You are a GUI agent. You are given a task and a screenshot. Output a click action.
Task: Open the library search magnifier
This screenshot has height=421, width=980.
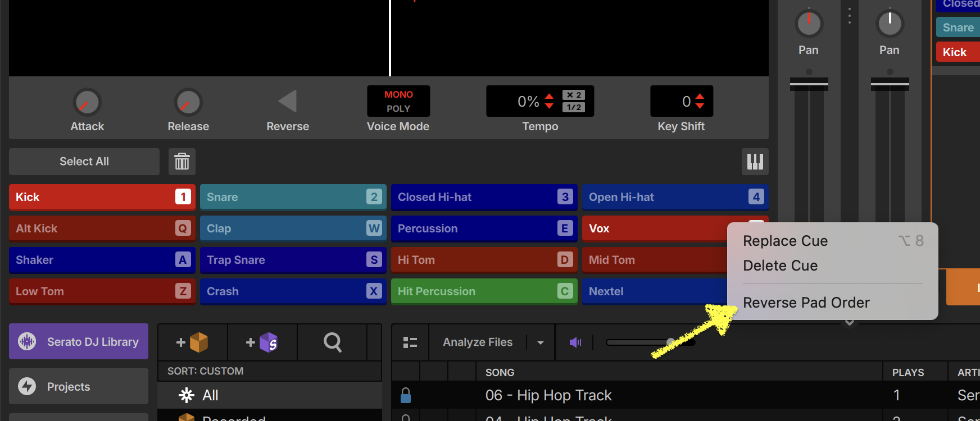[332, 342]
